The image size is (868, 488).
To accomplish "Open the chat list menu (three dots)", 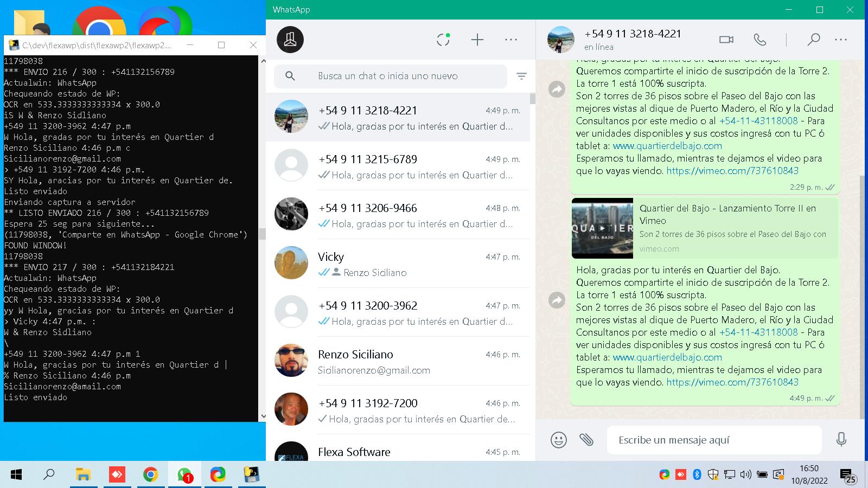I will (x=511, y=40).
